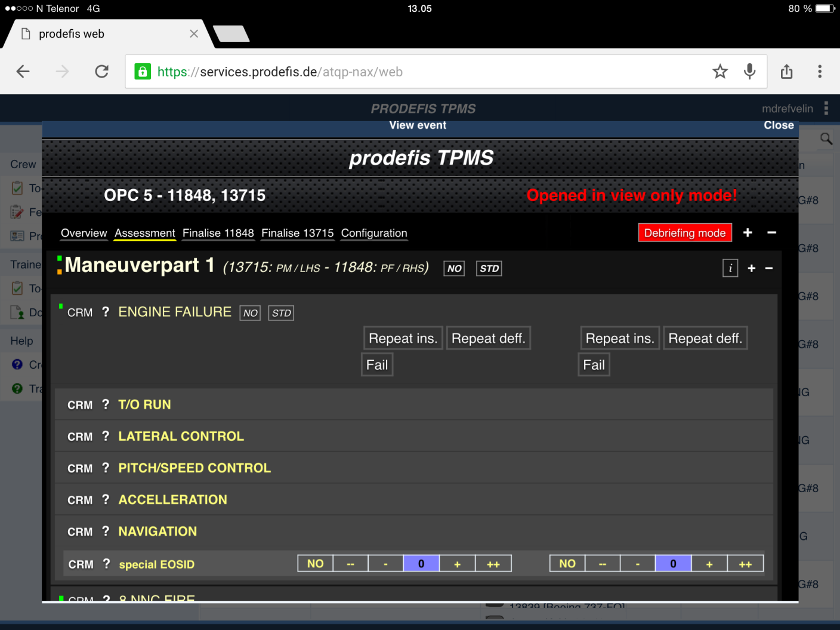Select ++ in left EOSID rating
This screenshot has width=840, height=630.
pyautogui.click(x=493, y=564)
